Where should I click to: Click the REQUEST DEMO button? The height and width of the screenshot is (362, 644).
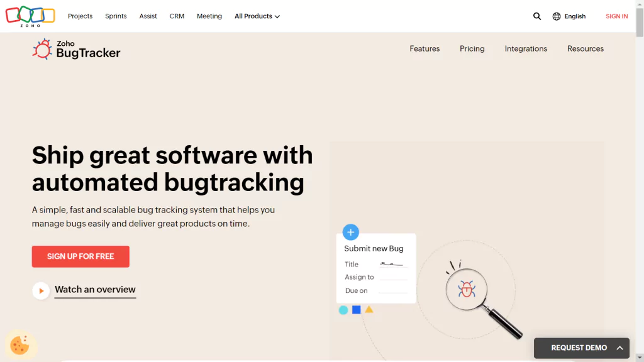coord(582,348)
